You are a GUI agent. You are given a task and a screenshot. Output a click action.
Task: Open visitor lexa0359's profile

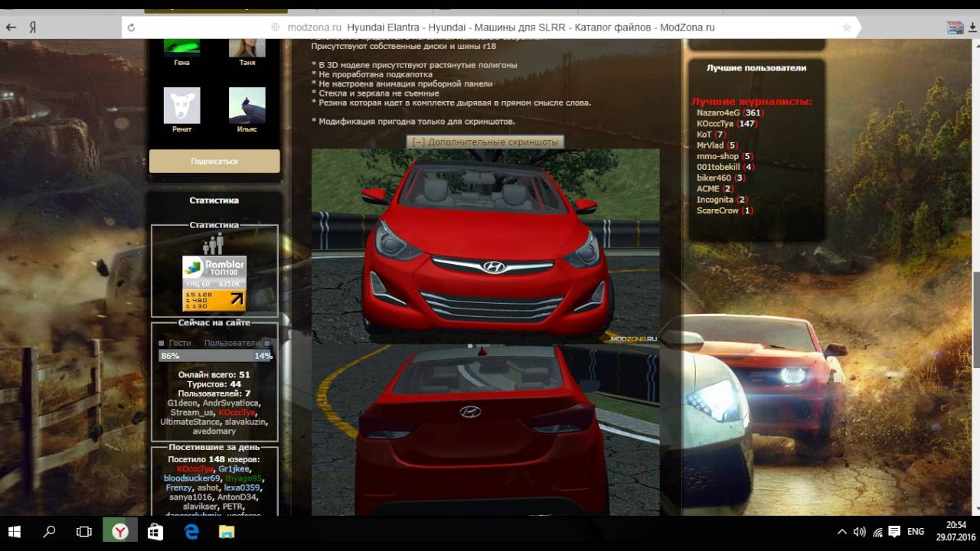(x=243, y=487)
